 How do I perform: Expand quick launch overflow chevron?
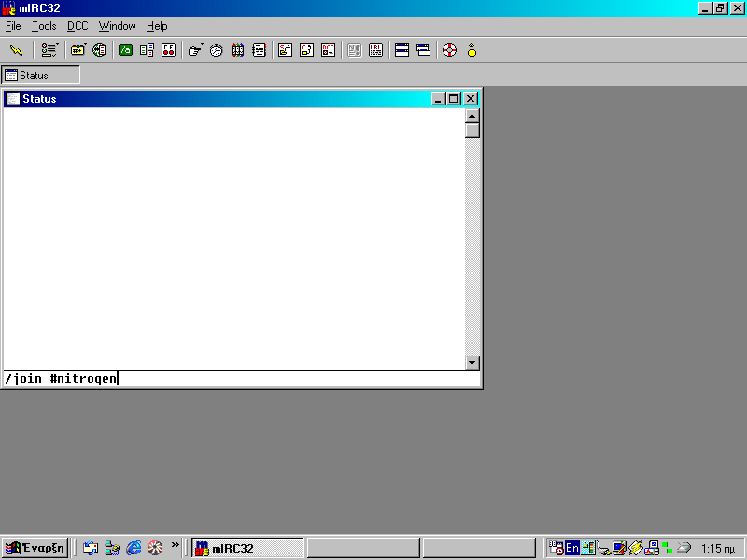point(176,545)
